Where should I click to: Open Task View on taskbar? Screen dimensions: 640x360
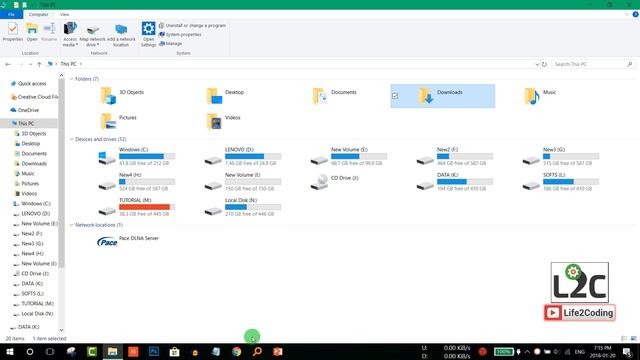[x=50, y=351]
